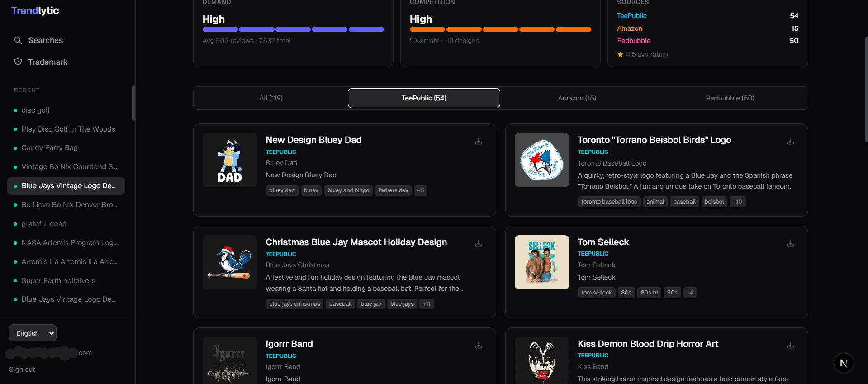Click the round N badge button
This screenshot has width=868, height=384.
click(x=843, y=363)
